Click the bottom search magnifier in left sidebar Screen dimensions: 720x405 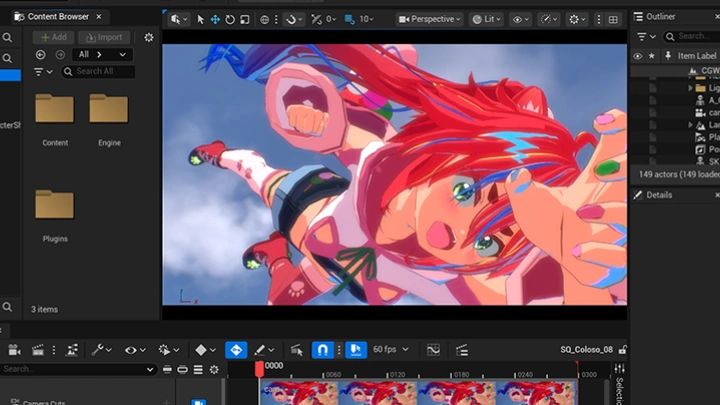(x=7, y=307)
